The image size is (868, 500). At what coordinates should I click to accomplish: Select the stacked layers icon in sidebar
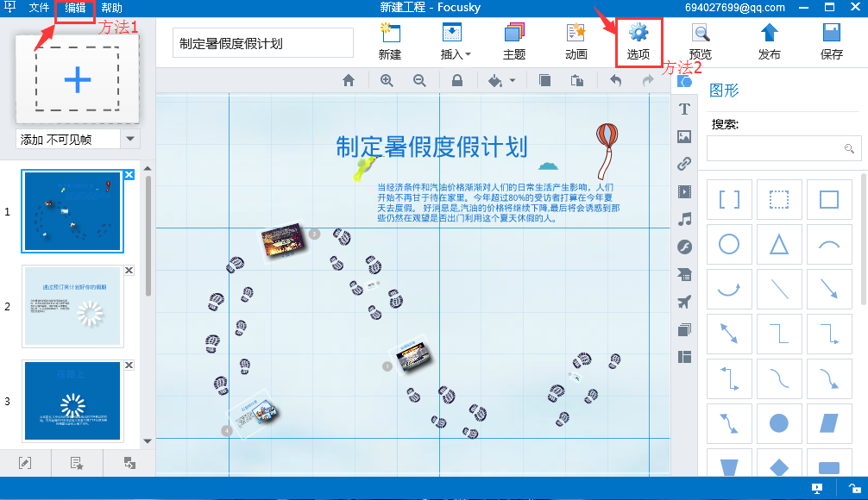(x=685, y=330)
